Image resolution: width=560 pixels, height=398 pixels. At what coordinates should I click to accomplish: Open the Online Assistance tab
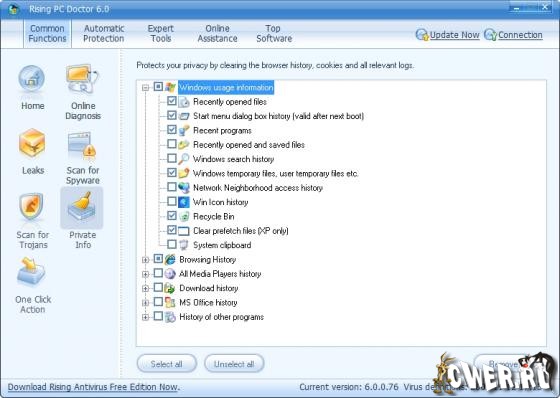(218, 34)
